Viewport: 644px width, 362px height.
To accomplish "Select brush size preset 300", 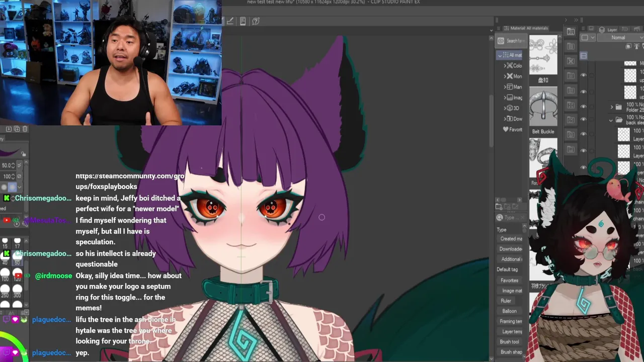I will click(18, 291).
